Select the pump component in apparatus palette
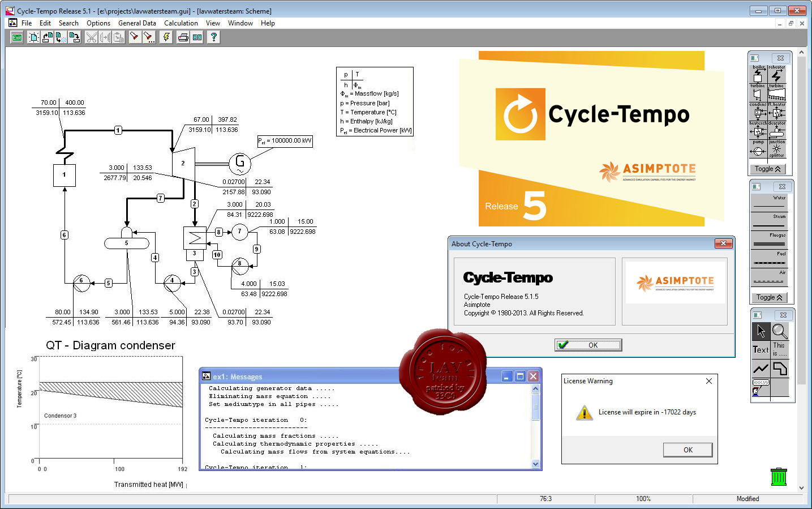The height and width of the screenshot is (509, 812). pyautogui.click(x=758, y=149)
